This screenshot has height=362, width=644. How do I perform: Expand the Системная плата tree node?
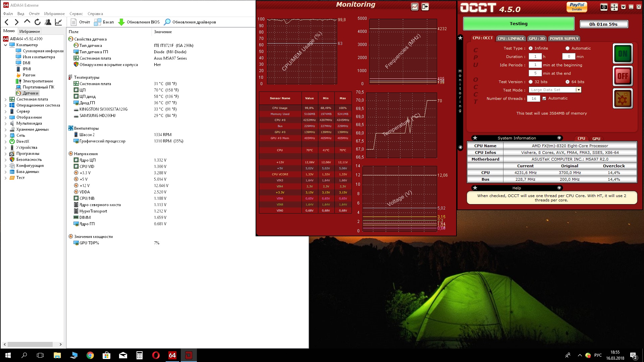[x=5, y=99]
